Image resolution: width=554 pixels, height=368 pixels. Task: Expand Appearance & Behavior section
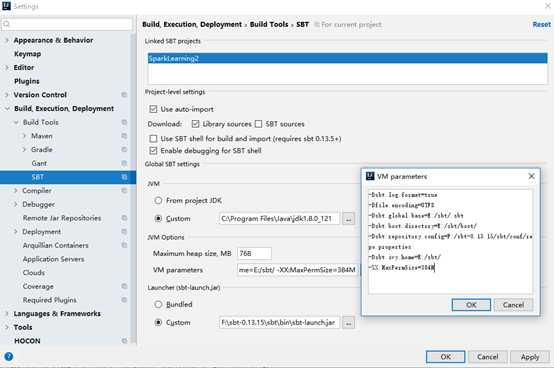coord(7,40)
